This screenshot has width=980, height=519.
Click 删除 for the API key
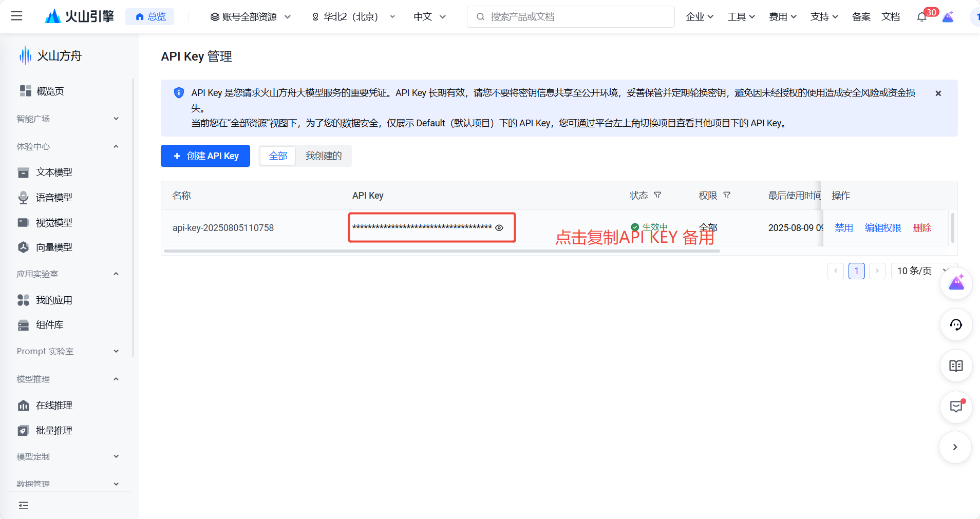click(x=922, y=228)
